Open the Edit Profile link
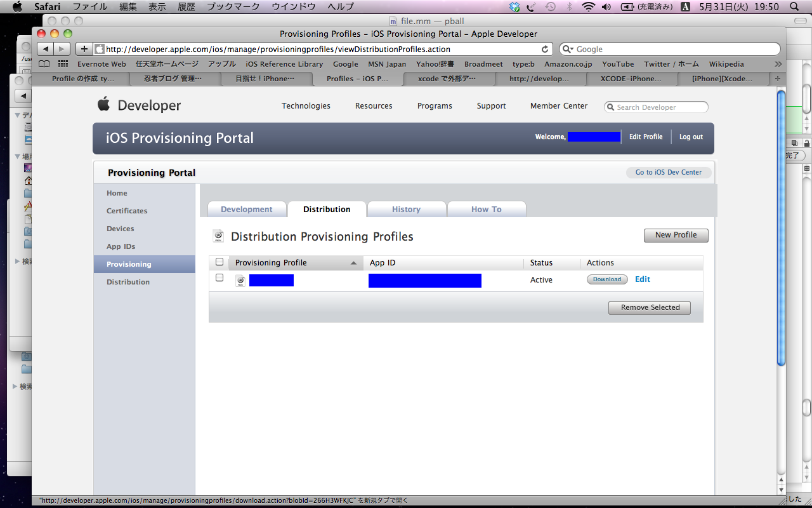Screen dimensions: 812x508 coord(646,137)
